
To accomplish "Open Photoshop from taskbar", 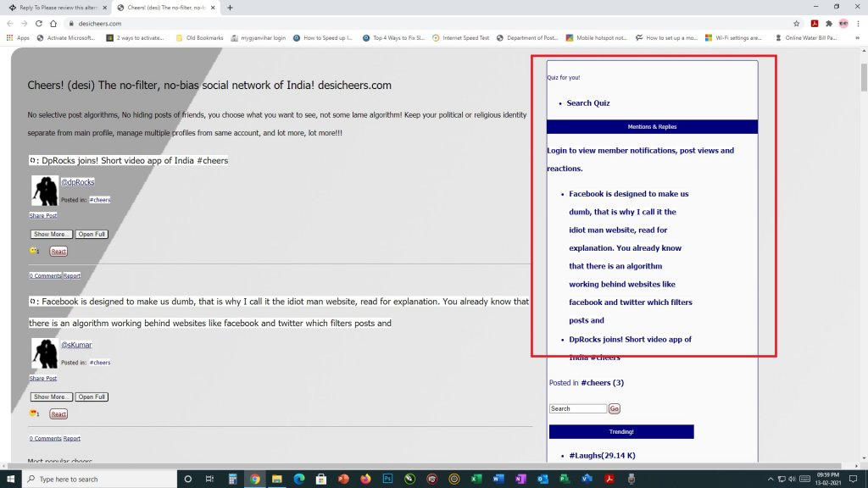I will click(x=387, y=479).
